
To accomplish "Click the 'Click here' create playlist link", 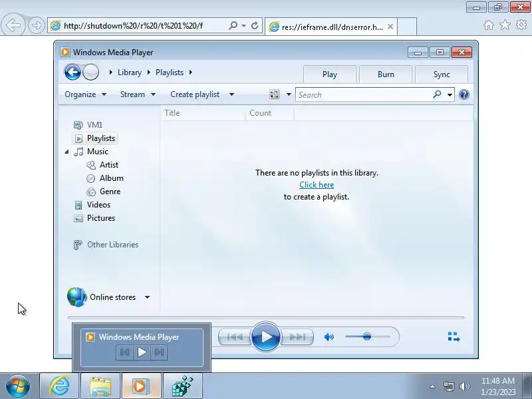I will coord(317,185).
